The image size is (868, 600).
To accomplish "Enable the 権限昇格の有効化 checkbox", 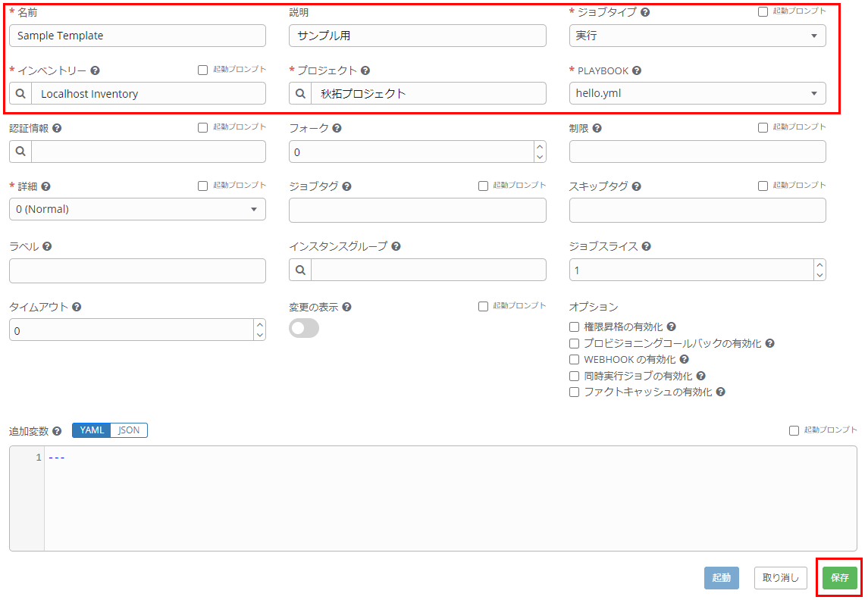I will [574, 327].
